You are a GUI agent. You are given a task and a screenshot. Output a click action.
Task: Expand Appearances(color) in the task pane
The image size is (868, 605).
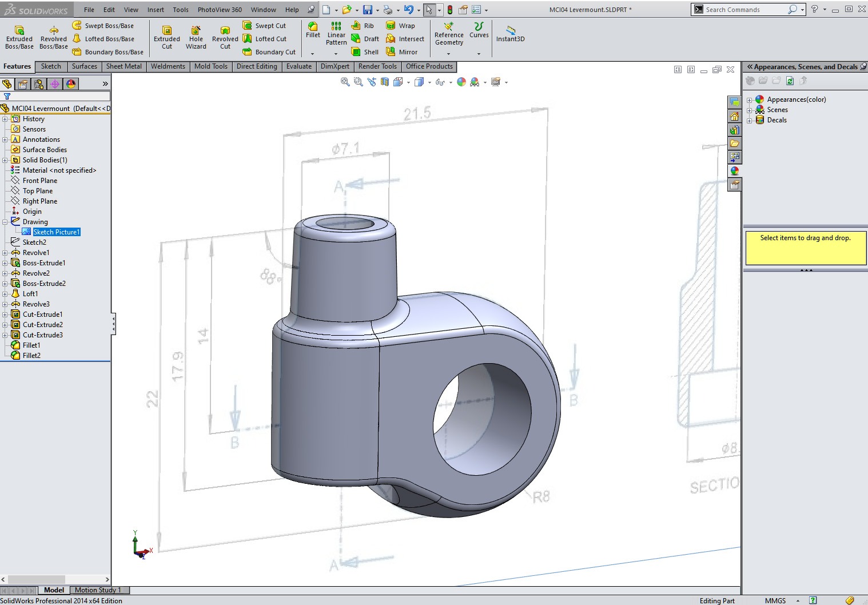pyautogui.click(x=749, y=100)
